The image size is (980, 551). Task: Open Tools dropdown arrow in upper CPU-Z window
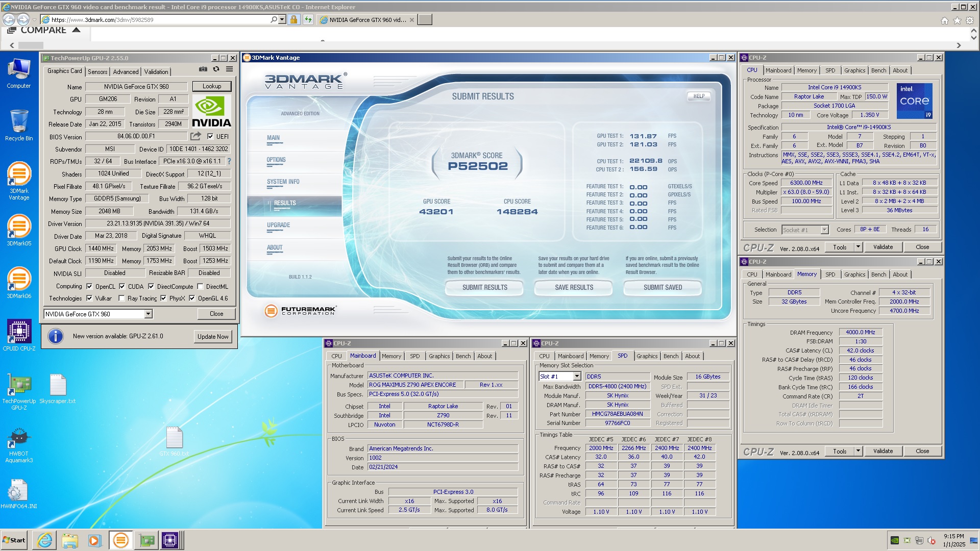(858, 247)
